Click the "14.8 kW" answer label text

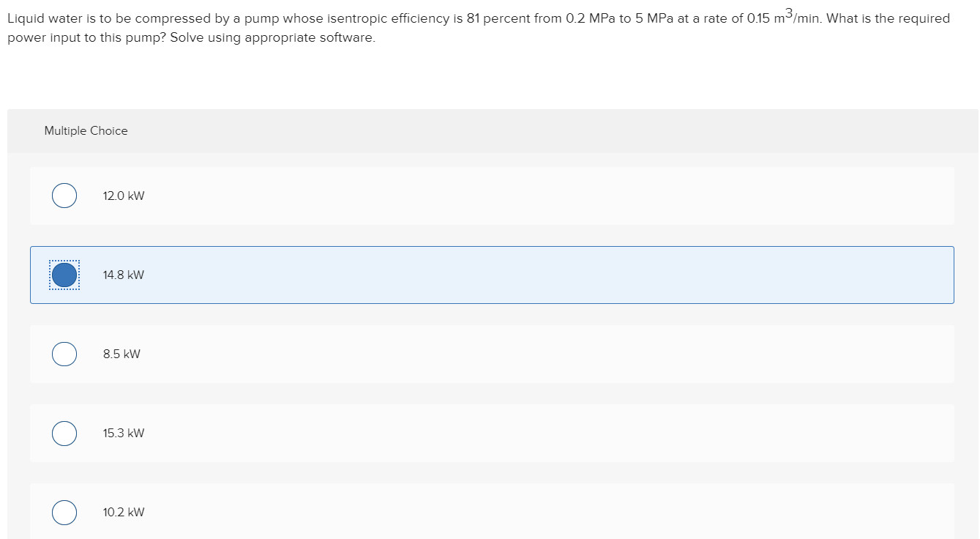(x=124, y=275)
